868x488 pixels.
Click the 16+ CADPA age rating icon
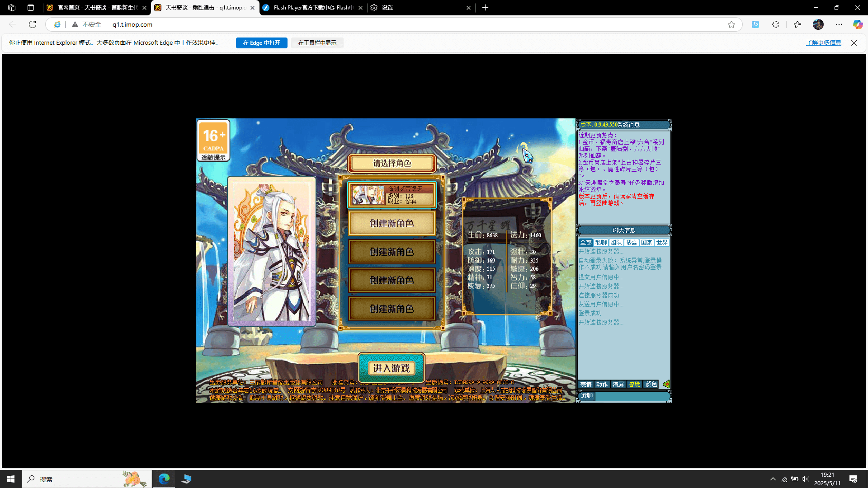coord(213,141)
